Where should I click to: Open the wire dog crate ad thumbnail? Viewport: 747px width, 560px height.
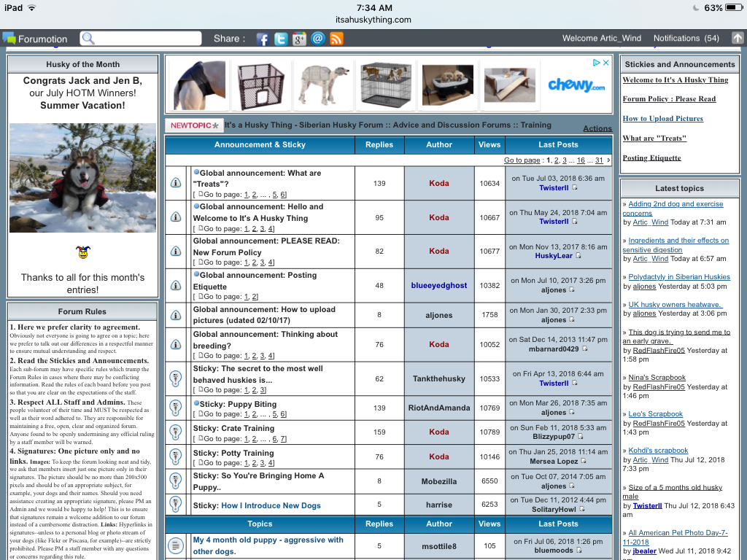pyautogui.click(x=385, y=85)
